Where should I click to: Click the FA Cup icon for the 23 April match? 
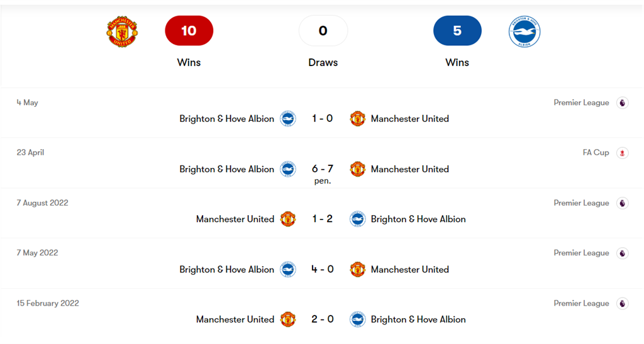coord(622,153)
